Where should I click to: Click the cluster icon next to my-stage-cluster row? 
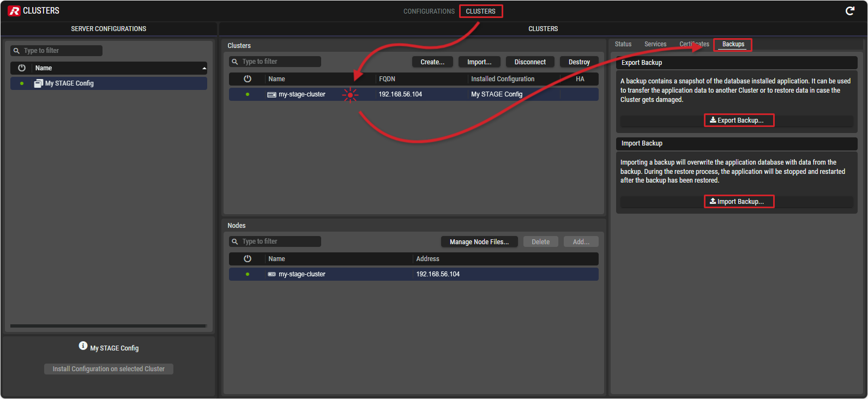[x=272, y=95]
